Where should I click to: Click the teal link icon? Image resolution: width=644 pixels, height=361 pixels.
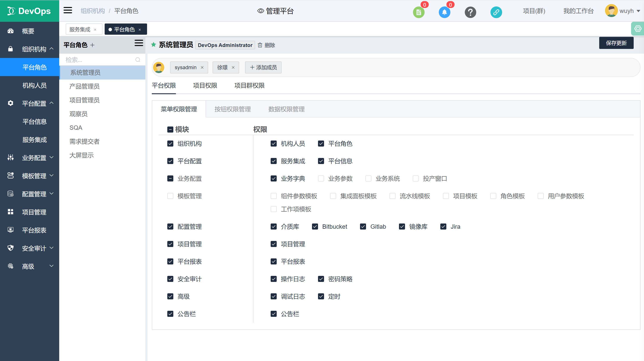(x=496, y=12)
